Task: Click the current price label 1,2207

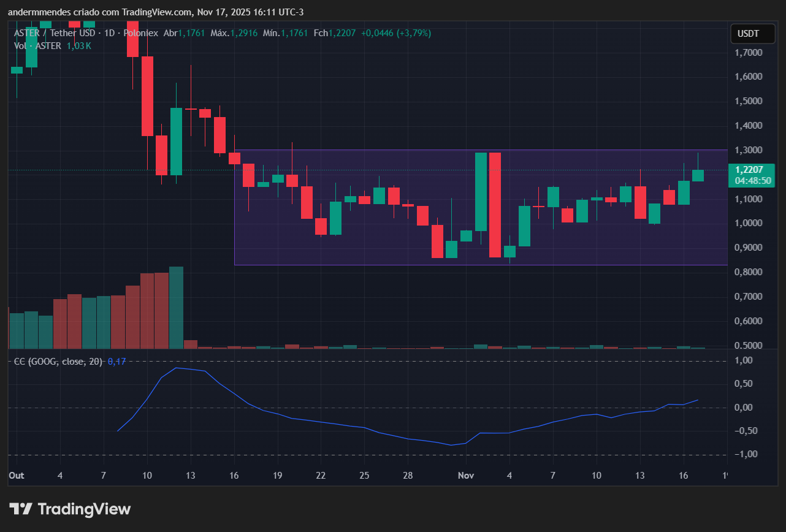Action: point(749,169)
